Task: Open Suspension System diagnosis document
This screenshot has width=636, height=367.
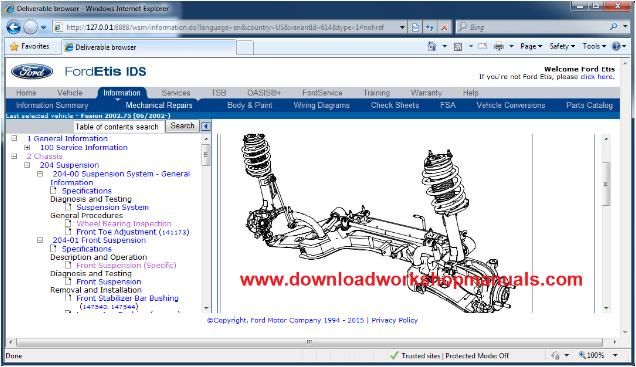Action: click(112, 207)
